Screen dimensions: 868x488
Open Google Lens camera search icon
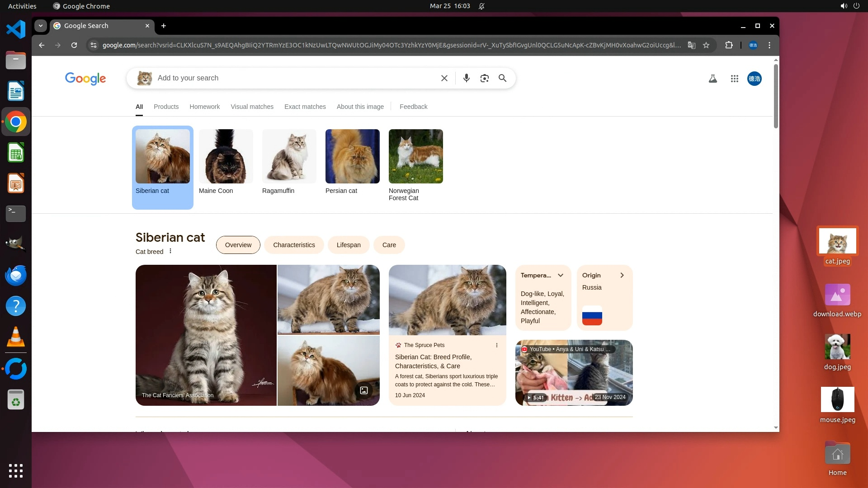[484, 78]
